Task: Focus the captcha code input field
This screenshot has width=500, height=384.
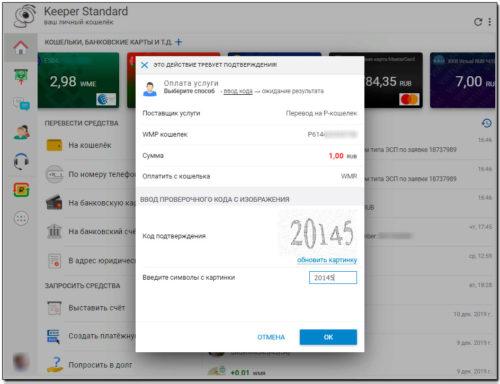Action: pyautogui.click(x=333, y=277)
